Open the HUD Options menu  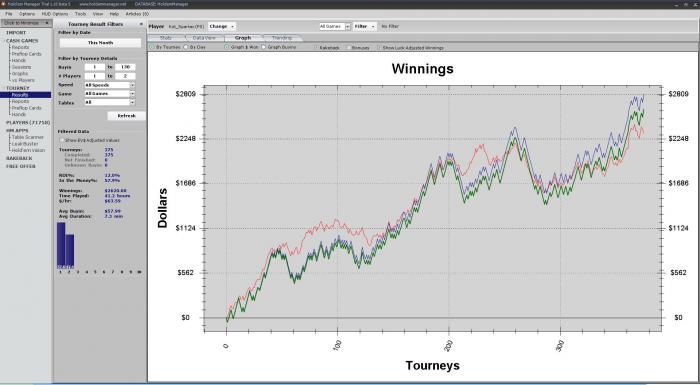click(55, 14)
